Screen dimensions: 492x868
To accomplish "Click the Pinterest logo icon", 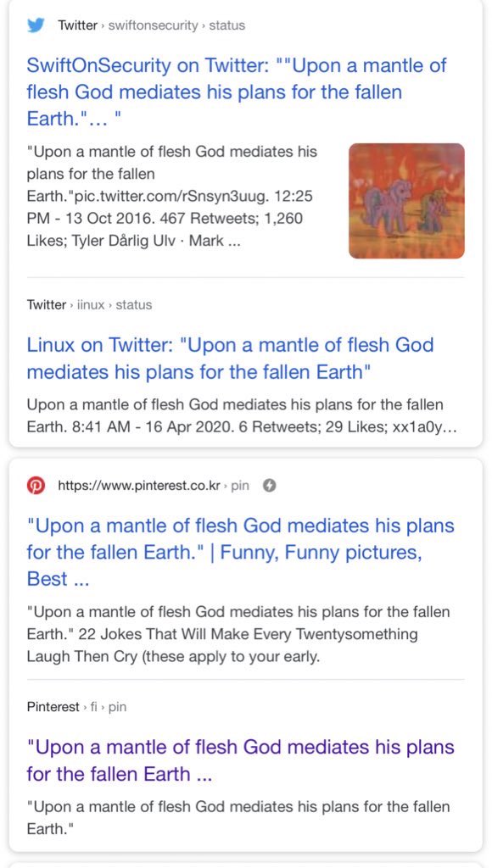I will [36, 486].
